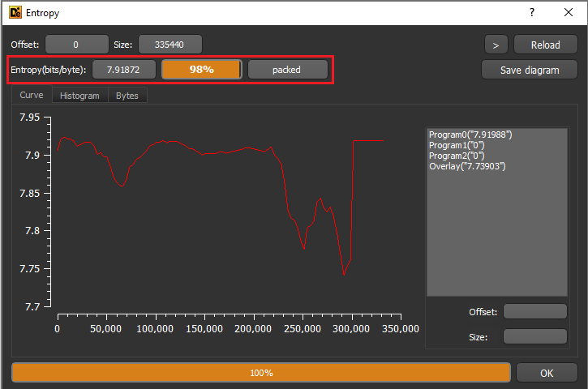This screenshot has width=588, height=389.
Task: Select Overlay("7.73903") list entry
Action: tap(467, 166)
